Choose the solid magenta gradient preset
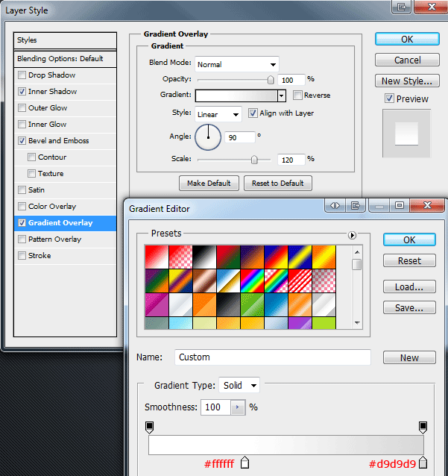Image resolution: width=448 pixels, height=476 pixels. pos(157,305)
